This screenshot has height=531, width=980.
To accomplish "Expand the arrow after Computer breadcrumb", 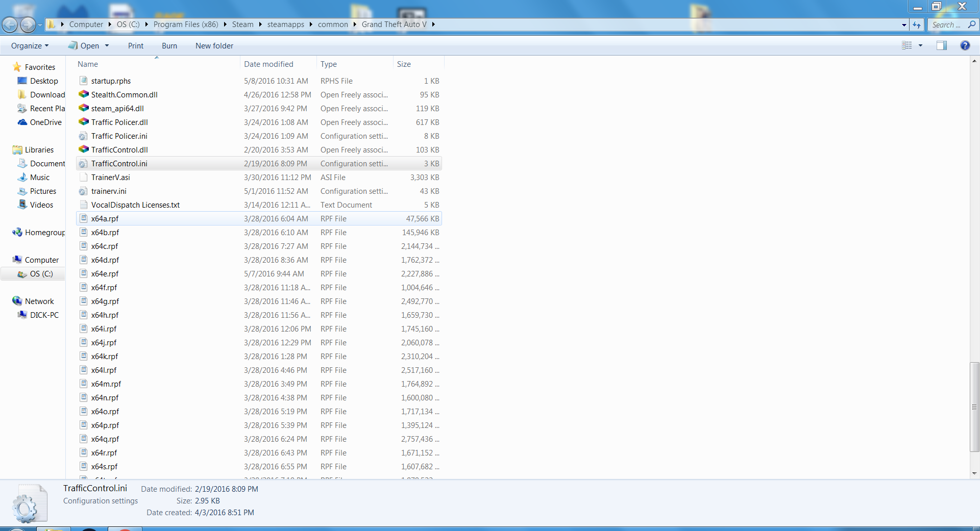I will point(110,24).
